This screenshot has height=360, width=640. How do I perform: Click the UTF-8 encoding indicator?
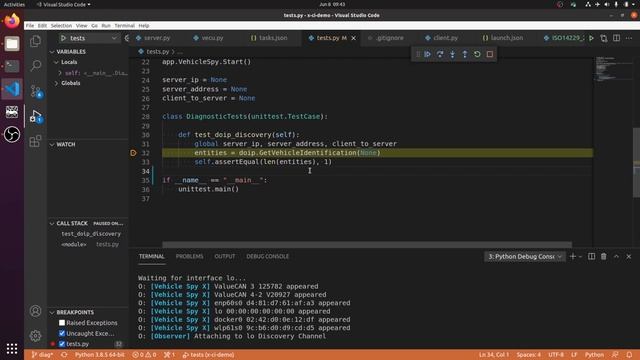coord(556,355)
